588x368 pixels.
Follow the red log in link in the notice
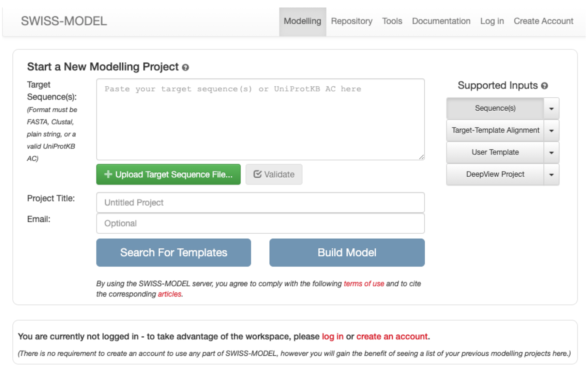click(x=333, y=337)
